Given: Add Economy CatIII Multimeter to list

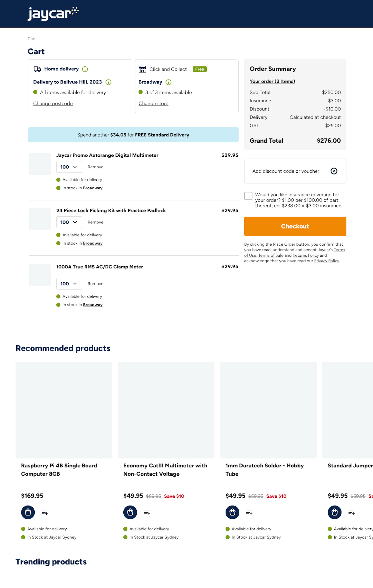Looking at the screenshot, I should [147, 512].
